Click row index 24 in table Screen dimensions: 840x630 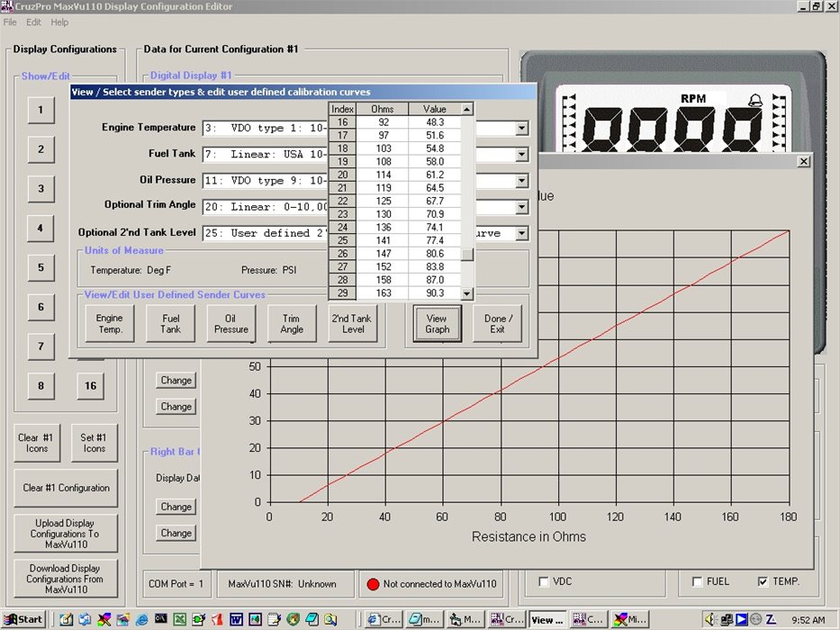pyautogui.click(x=342, y=227)
